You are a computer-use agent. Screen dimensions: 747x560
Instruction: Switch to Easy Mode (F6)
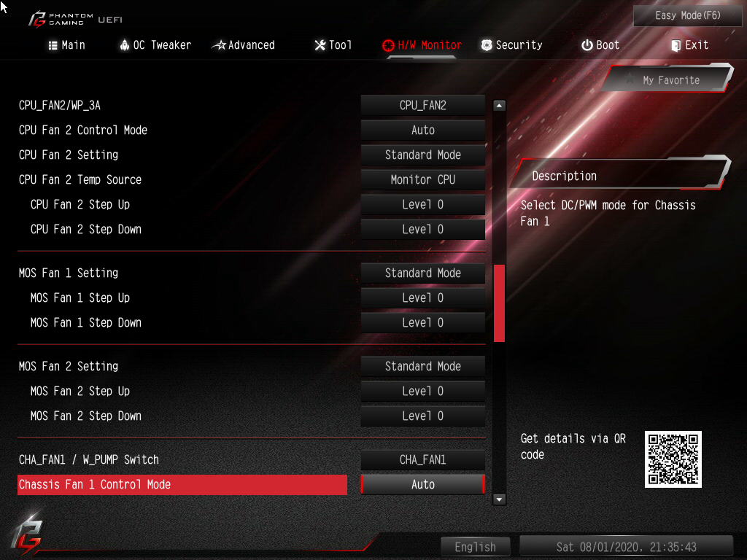(x=687, y=15)
